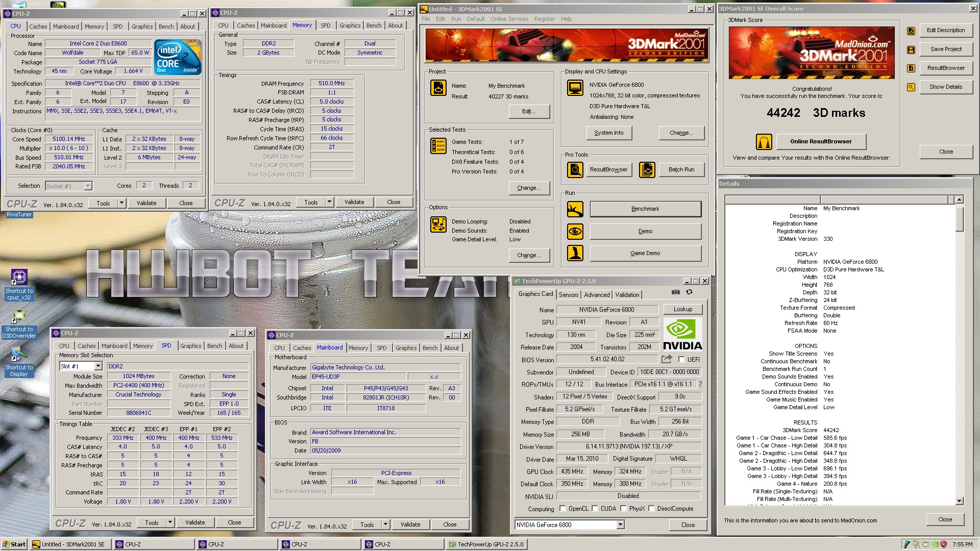The image size is (980, 551).
Task: Switch to the Caches tab in CPU-Z CPU window
Action: [38, 27]
